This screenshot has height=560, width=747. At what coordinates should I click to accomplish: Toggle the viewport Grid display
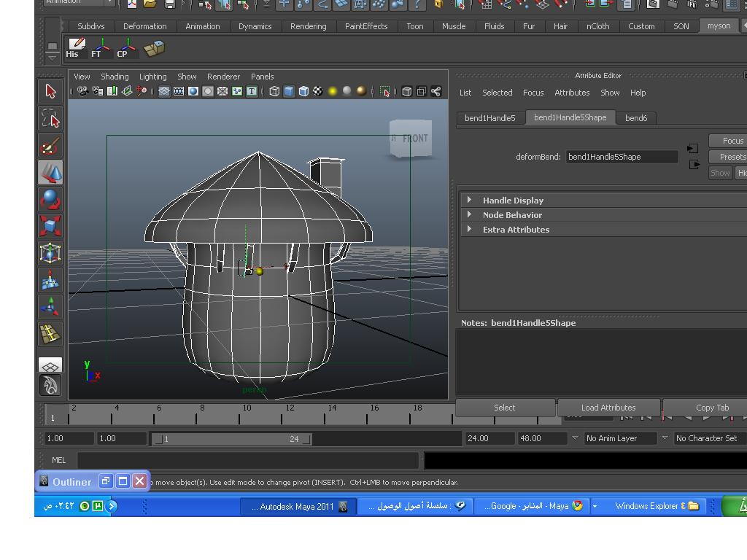coord(164,91)
